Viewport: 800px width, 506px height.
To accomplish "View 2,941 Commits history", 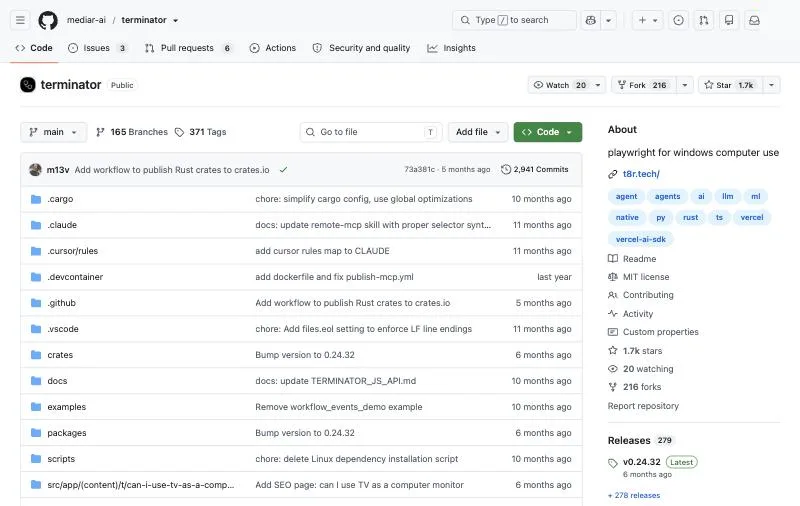I will pyautogui.click(x=535, y=169).
